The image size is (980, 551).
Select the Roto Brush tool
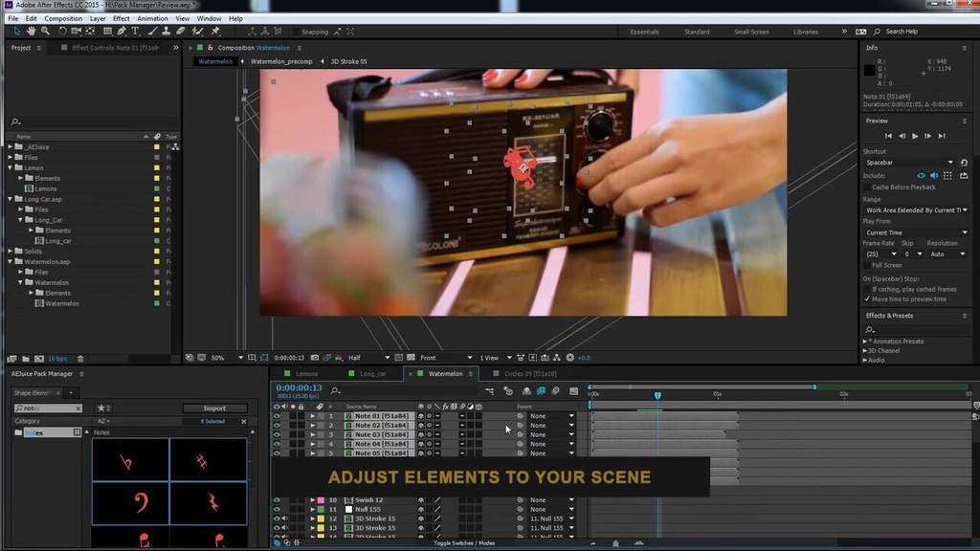pos(197,31)
